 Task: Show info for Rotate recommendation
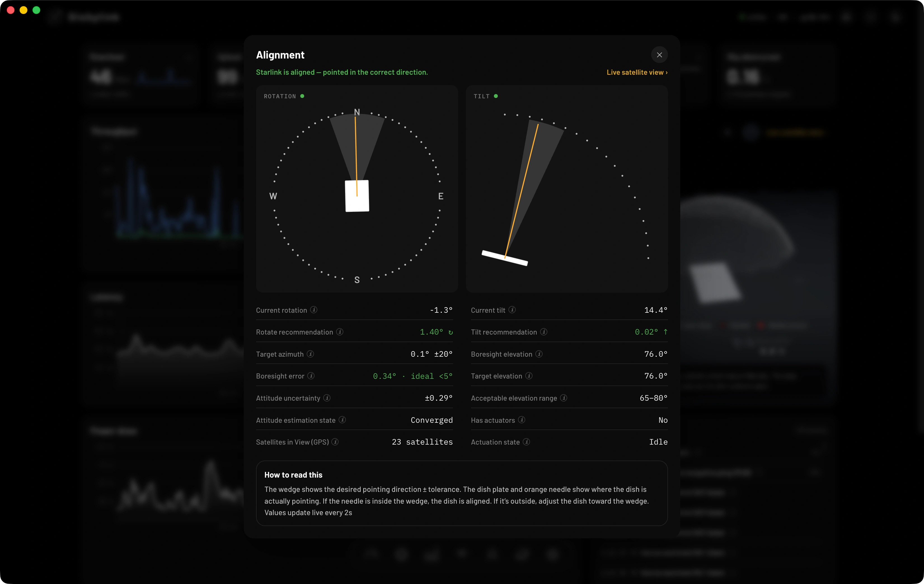pos(340,331)
